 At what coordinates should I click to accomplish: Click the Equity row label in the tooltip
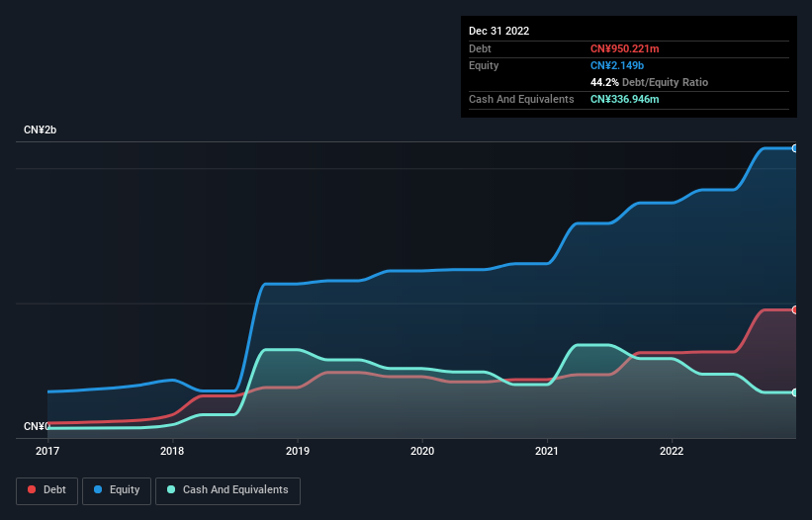click(x=484, y=65)
